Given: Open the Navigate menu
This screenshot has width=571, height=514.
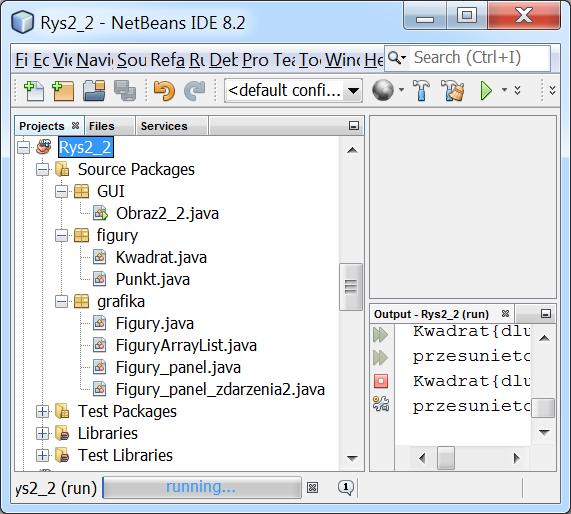Looking at the screenshot, I should pyautogui.click(x=94, y=60).
